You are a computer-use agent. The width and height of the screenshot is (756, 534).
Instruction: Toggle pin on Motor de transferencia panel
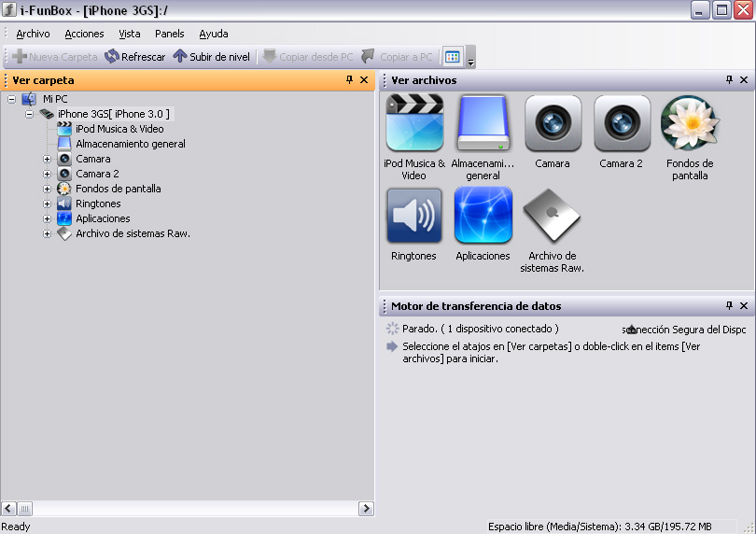click(730, 305)
